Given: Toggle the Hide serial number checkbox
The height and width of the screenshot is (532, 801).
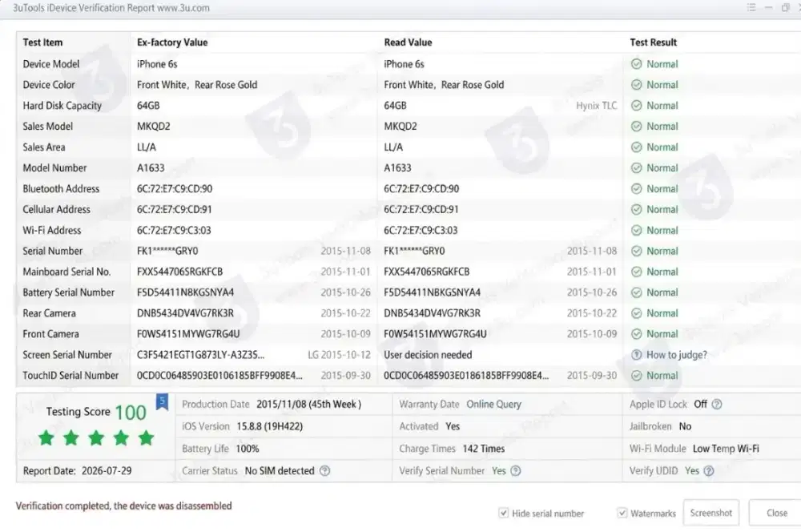Looking at the screenshot, I should (x=503, y=513).
